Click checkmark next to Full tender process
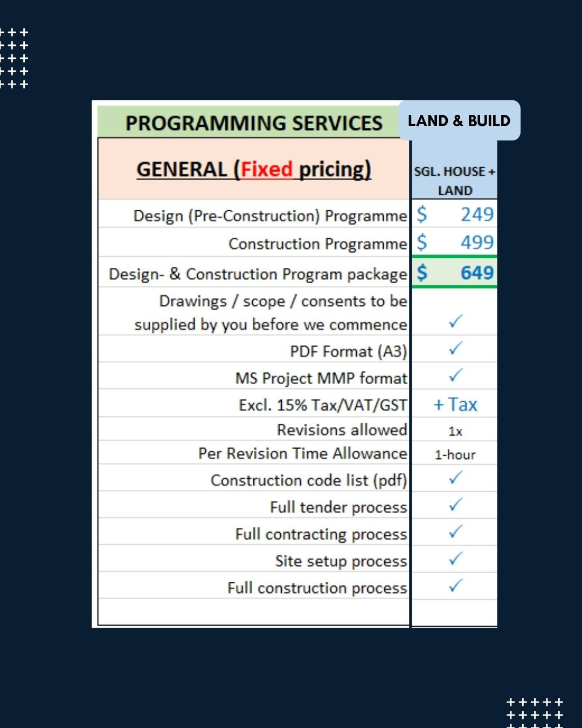Image resolution: width=582 pixels, height=728 pixels. 455,505
